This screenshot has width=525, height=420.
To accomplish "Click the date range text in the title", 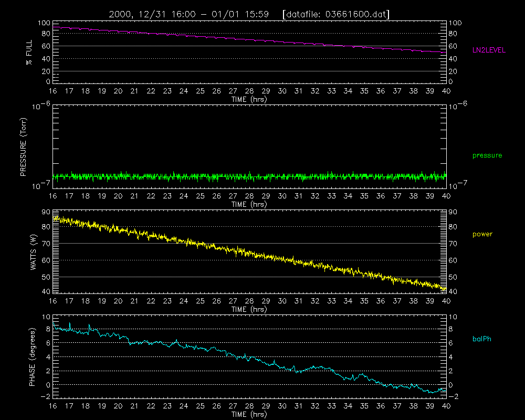I will 189,14.
